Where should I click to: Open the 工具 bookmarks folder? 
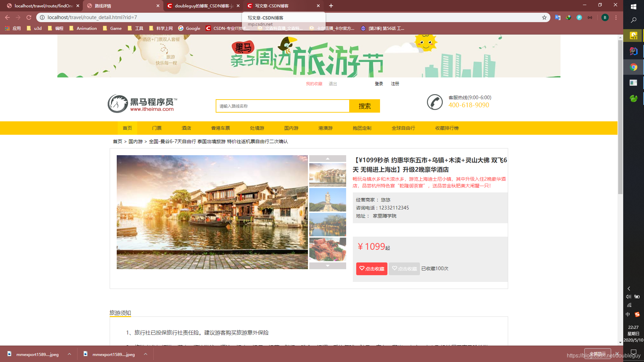tap(135, 28)
